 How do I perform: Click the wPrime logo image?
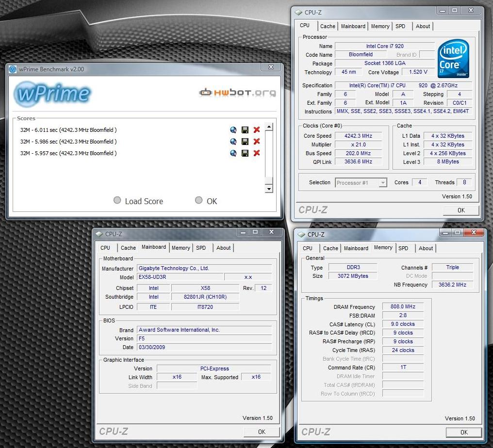pos(52,93)
